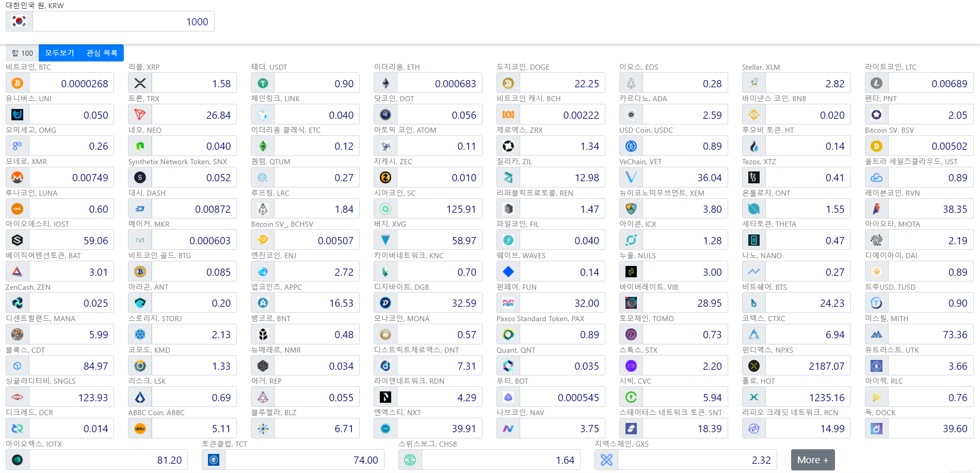Click the Bitcoin BTC coin icon

click(17, 84)
